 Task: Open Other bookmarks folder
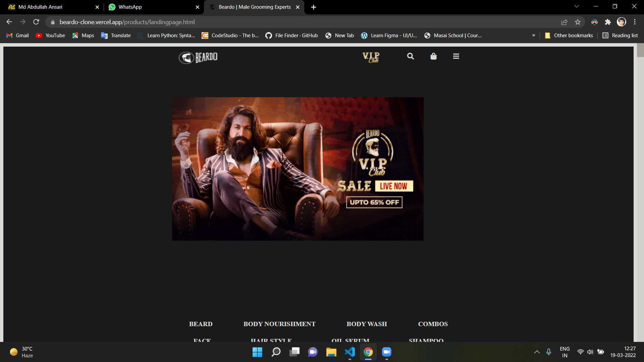point(569,36)
